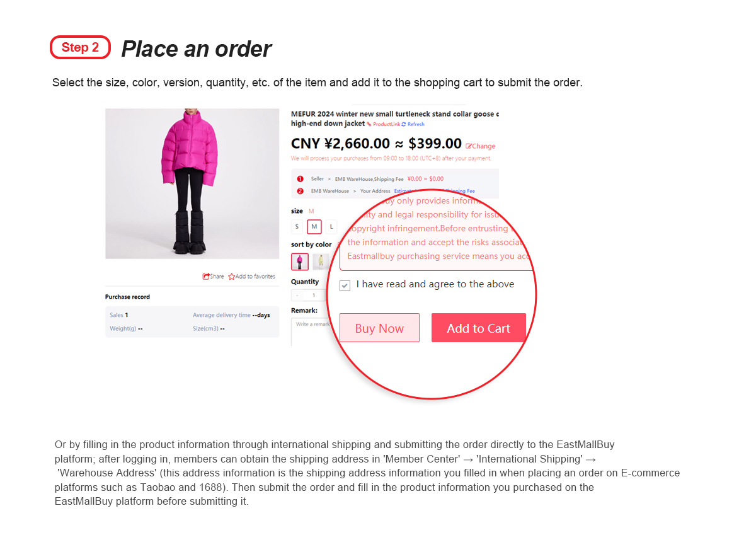Choose the yellow jacket color swatch
Screen dimensions: 756x535
[x=321, y=261]
